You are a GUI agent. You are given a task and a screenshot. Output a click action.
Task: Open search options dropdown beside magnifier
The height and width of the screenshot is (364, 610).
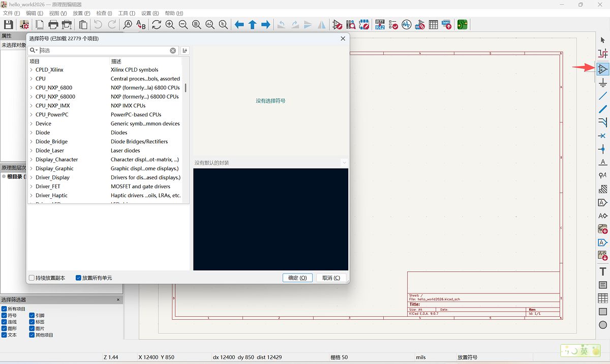coord(34,50)
